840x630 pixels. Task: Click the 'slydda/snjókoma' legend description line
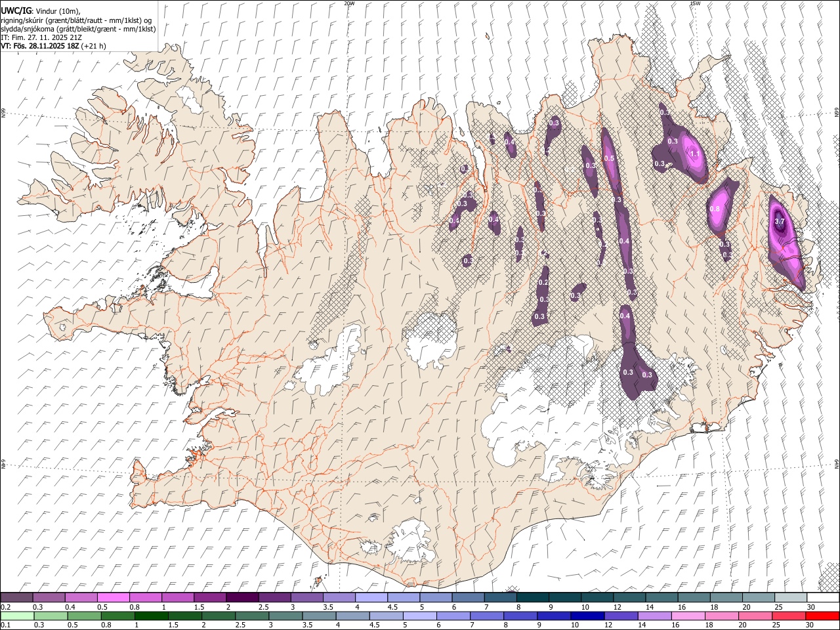[78, 29]
